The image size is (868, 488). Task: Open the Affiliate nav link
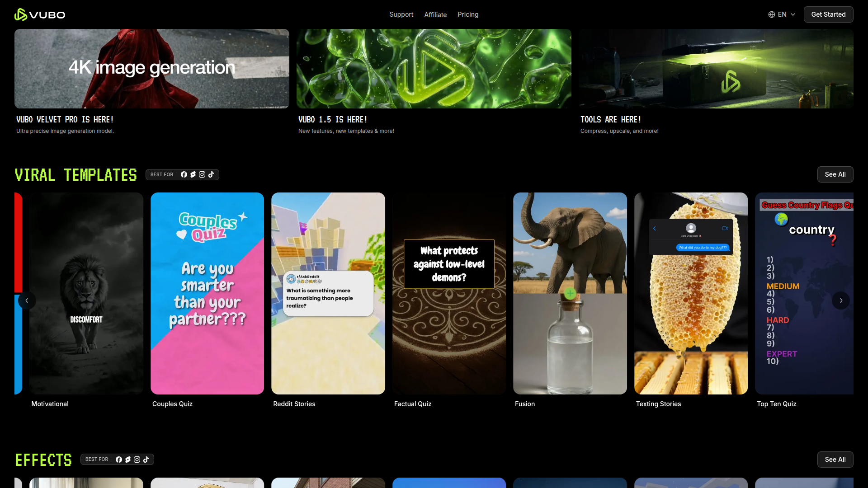click(x=435, y=15)
